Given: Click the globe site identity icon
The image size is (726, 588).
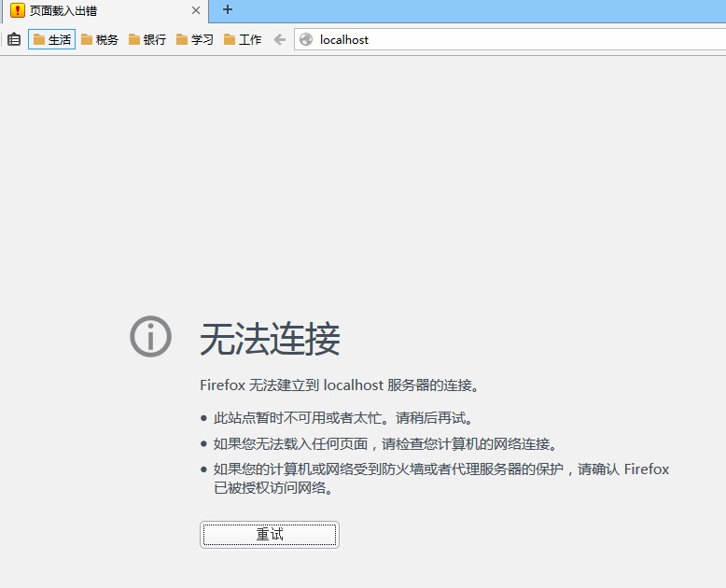Looking at the screenshot, I should pos(305,39).
